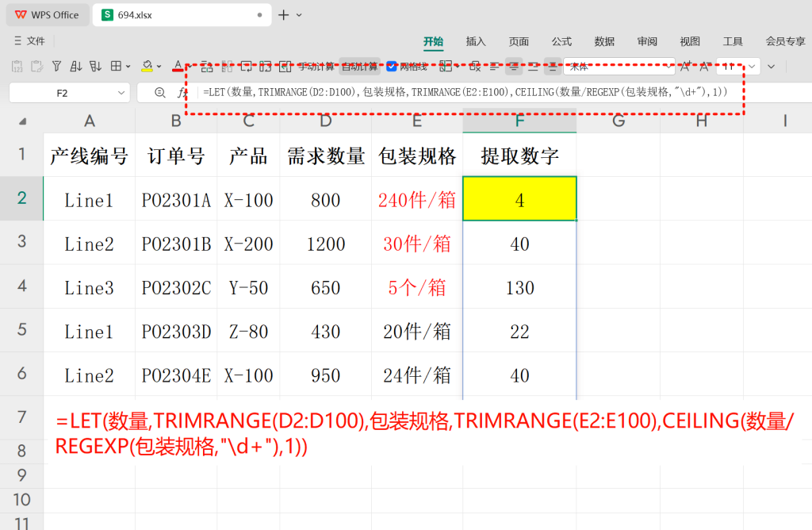The height and width of the screenshot is (530, 812).
Task: Switch to the 页面 Page tab
Action: [x=519, y=41]
